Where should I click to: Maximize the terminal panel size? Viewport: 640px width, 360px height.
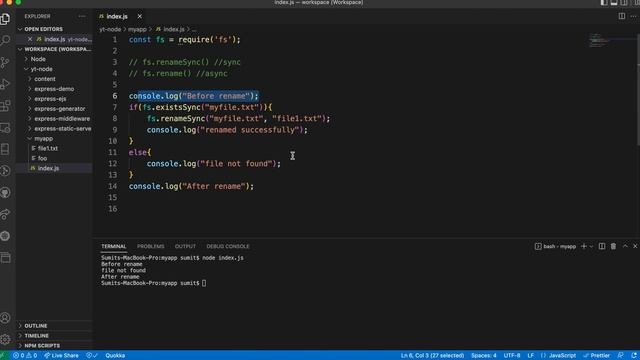coord(625,246)
